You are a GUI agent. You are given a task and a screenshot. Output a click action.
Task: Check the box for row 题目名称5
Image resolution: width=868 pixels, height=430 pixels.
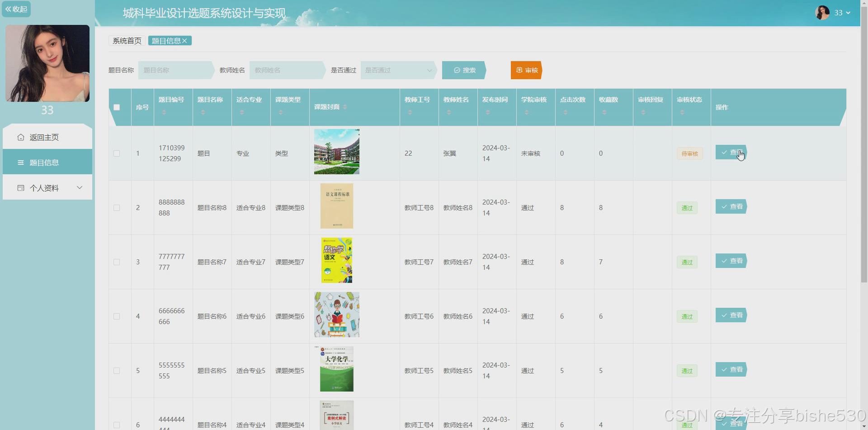(117, 371)
